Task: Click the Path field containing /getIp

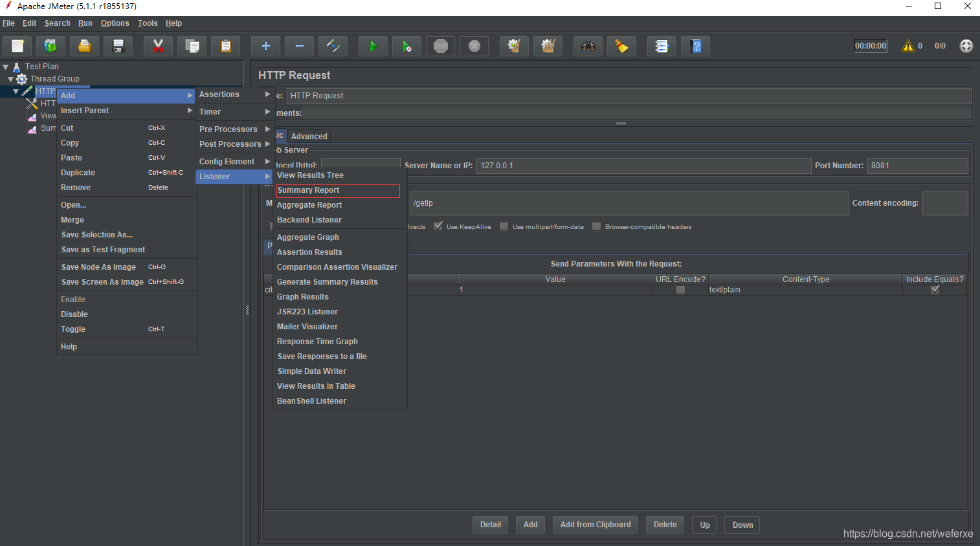Action: (x=629, y=203)
